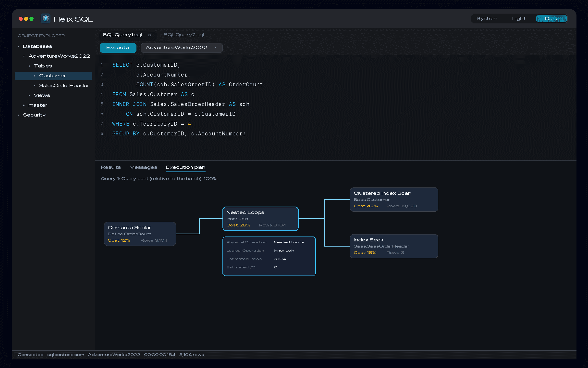Click the macOS green maximize button
The height and width of the screenshot is (368, 588).
click(x=32, y=19)
